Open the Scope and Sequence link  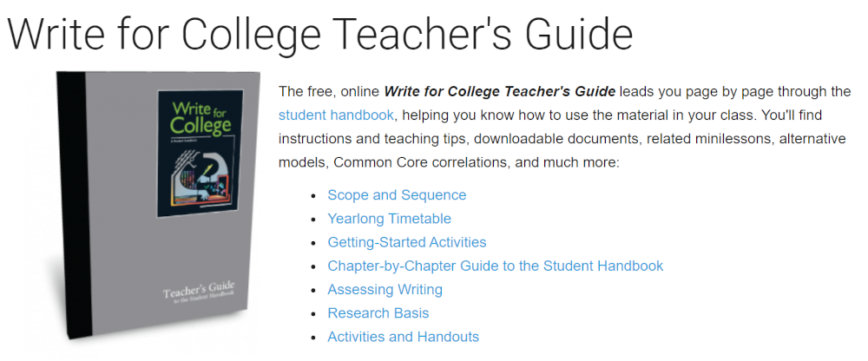pyautogui.click(x=397, y=195)
